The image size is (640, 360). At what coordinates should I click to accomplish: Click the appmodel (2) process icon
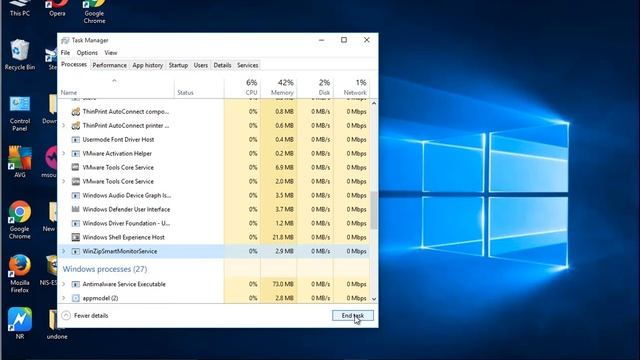pyautogui.click(x=76, y=298)
